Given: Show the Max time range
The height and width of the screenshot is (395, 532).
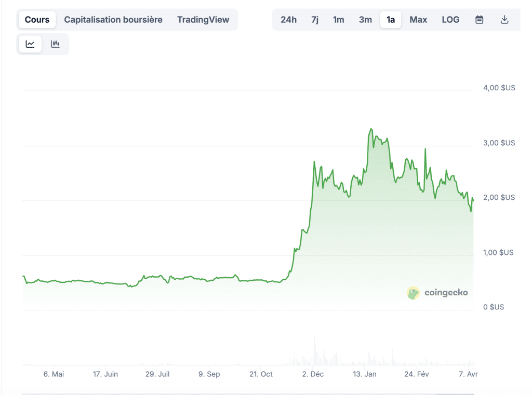Looking at the screenshot, I should [418, 20].
